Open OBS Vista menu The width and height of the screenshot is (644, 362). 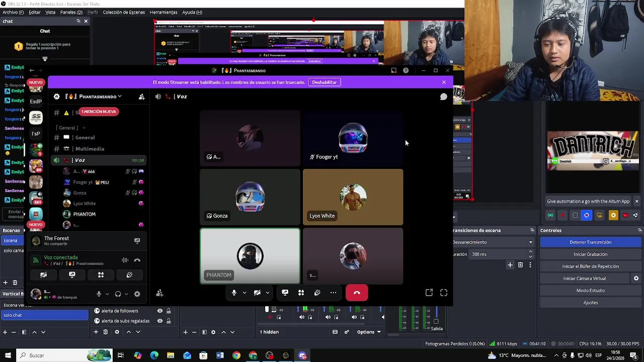coord(50,12)
